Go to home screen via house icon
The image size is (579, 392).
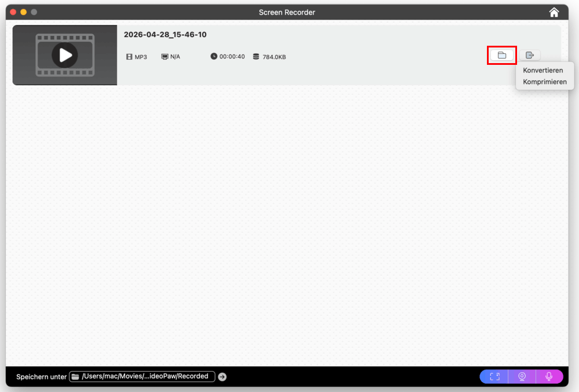[554, 12]
